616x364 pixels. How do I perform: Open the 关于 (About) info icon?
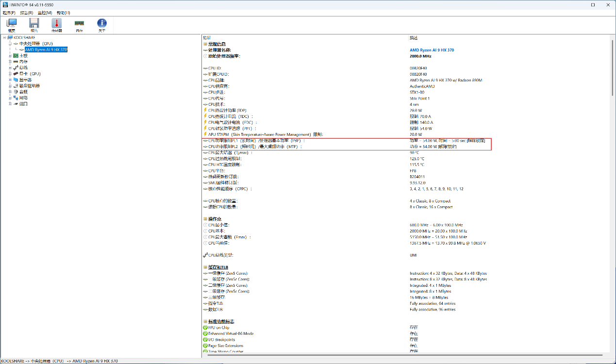point(102,24)
